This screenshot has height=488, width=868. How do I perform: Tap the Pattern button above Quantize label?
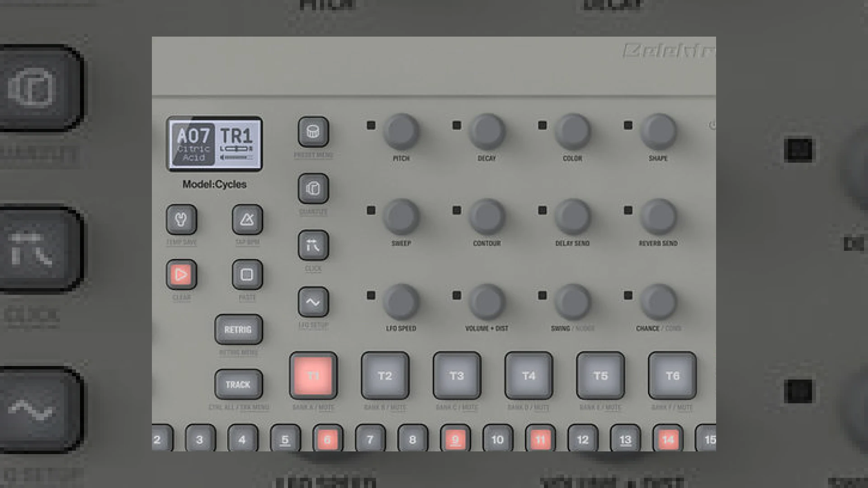tap(313, 188)
